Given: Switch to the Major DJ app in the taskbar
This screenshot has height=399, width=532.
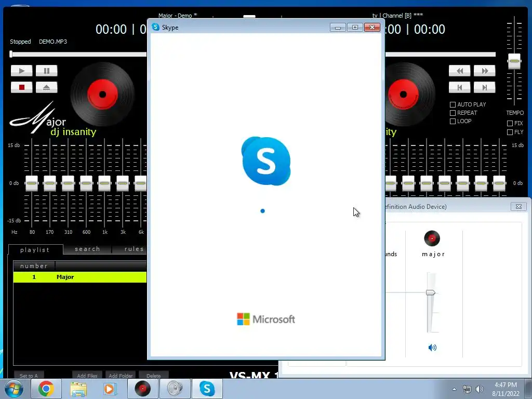Looking at the screenshot, I should pos(142,389).
